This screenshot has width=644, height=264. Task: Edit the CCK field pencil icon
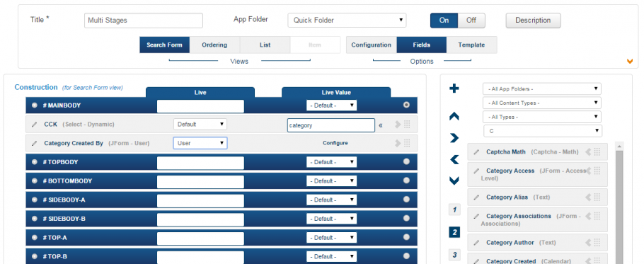[x=35, y=124]
